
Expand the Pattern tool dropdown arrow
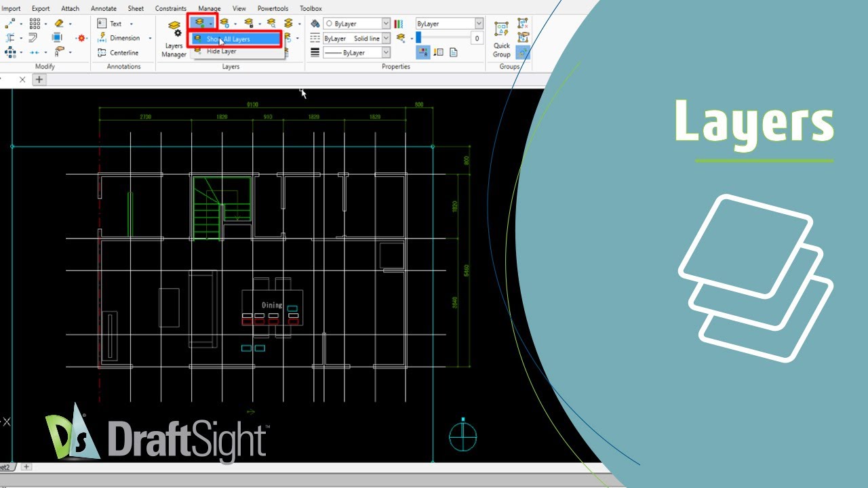click(47, 24)
